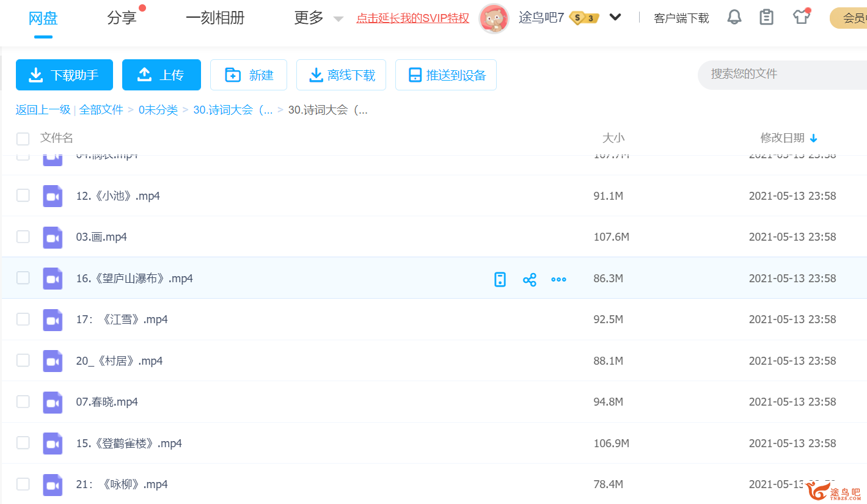Click video icon of 20_《村居》.mp4
The image size is (867, 504).
(x=53, y=361)
